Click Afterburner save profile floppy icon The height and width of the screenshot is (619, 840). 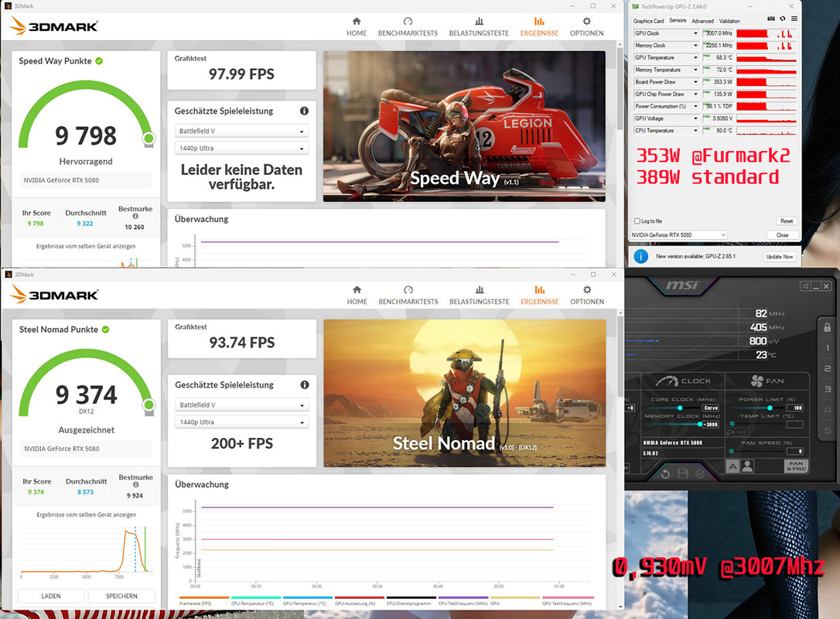[682, 474]
